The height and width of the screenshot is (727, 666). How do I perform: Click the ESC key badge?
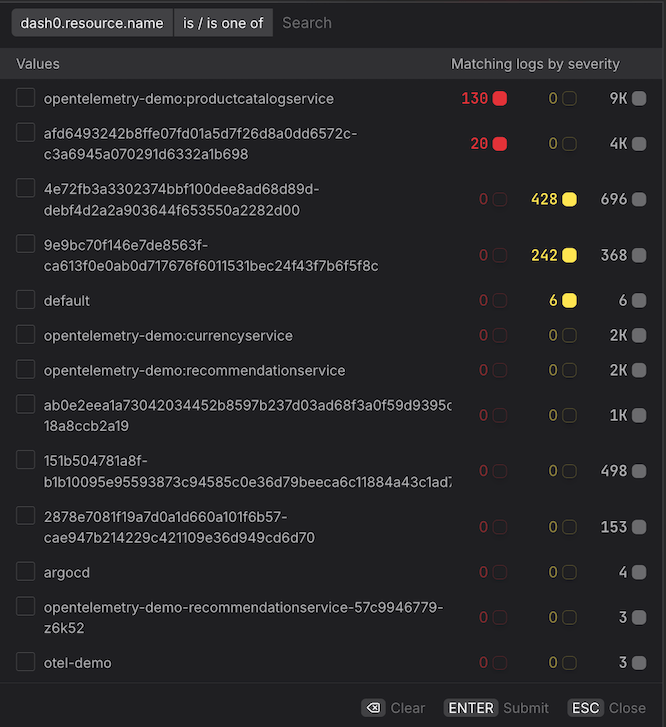coord(585,708)
